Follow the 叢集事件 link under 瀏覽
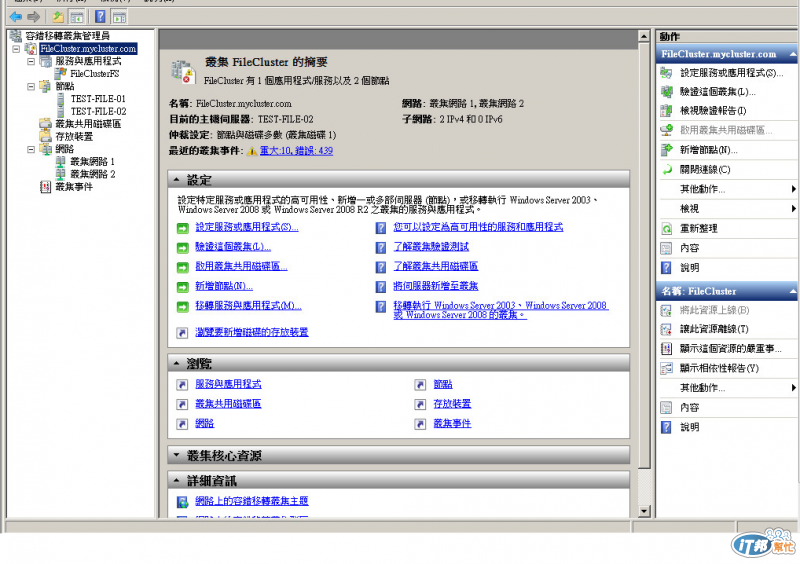Viewport: 800px width, 564px height. tap(452, 424)
